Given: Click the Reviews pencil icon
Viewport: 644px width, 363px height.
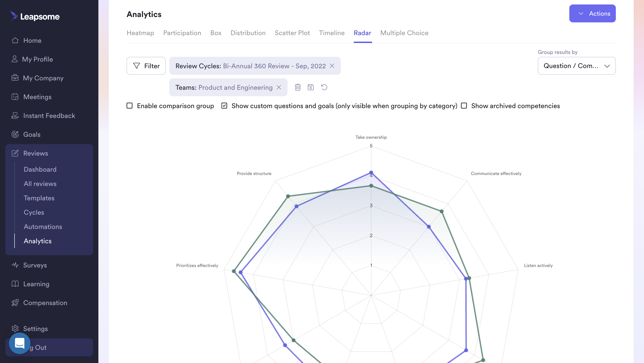Looking at the screenshot, I should click(x=15, y=153).
